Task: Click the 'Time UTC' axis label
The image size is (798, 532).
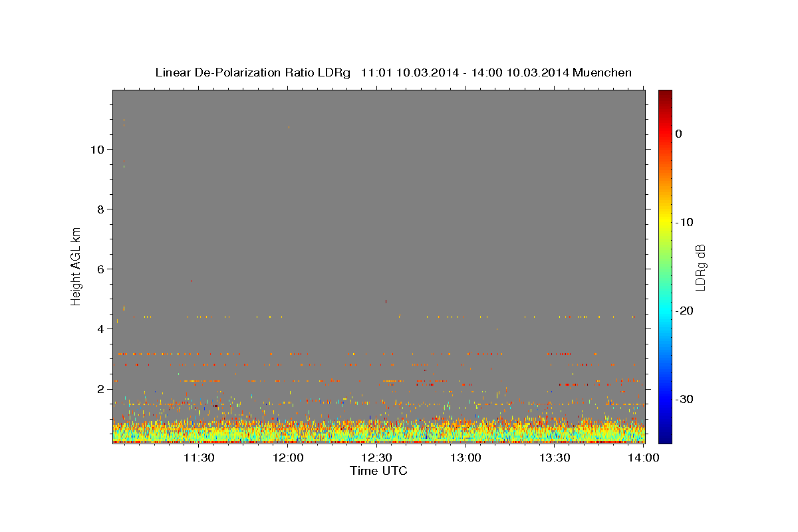Action: click(378, 471)
